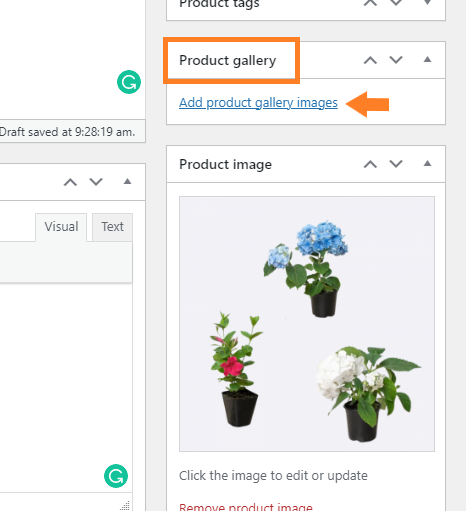Move Product gallery panel up
This screenshot has width=466, height=511.
pos(370,60)
